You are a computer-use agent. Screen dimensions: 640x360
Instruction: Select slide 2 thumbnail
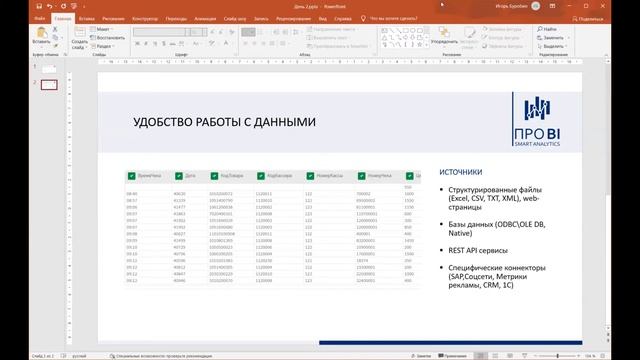pos(49,85)
